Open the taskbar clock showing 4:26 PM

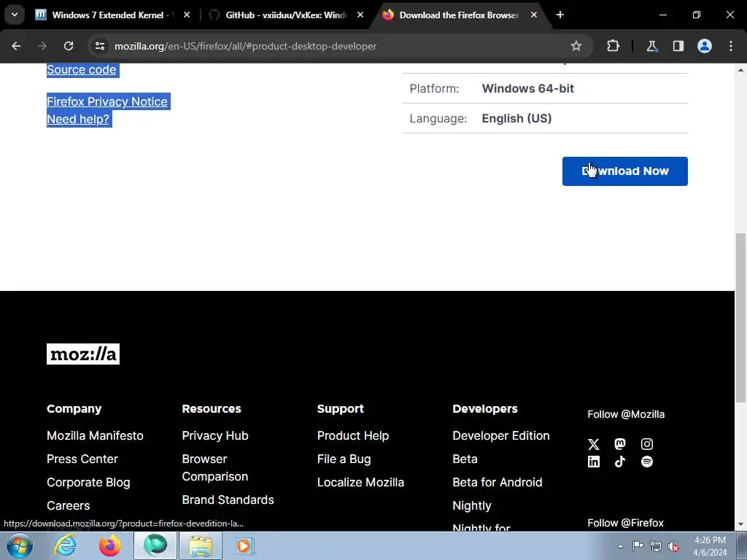click(x=710, y=546)
